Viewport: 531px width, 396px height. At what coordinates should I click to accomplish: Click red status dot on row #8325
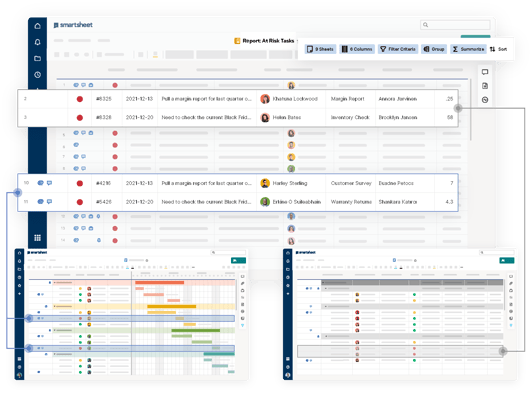[x=80, y=99]
